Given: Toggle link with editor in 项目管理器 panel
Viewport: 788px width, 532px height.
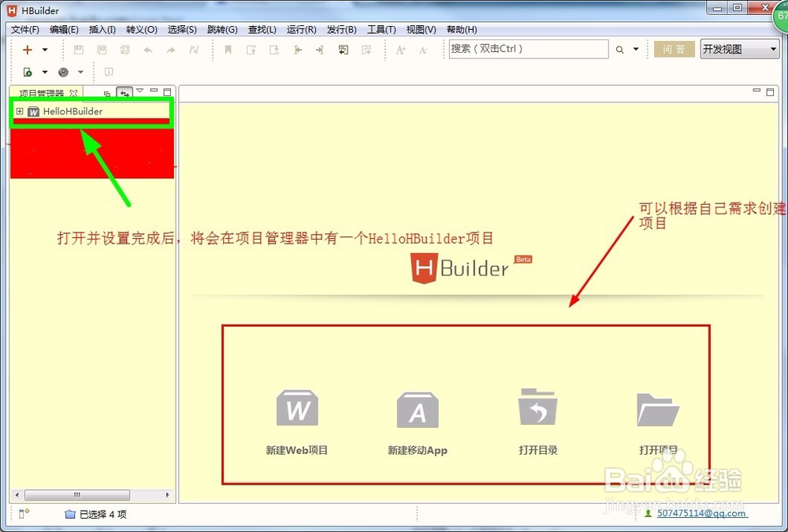Looking at the screenshot, I should pos(125,92).
